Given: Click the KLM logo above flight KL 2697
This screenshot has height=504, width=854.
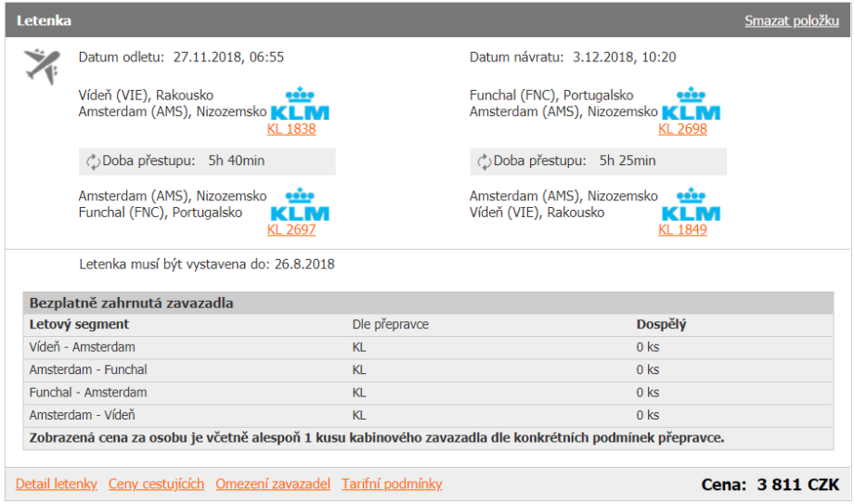Looking at the screenshot, I should 300,205.
